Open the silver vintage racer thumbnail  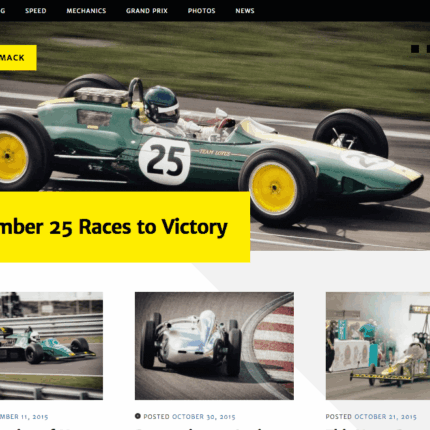pyautogui.click(x=214, y=346)
